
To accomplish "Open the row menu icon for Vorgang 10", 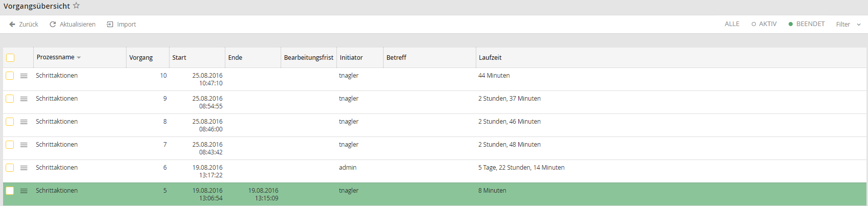I will pyautogui.click(x=24, y=76).
